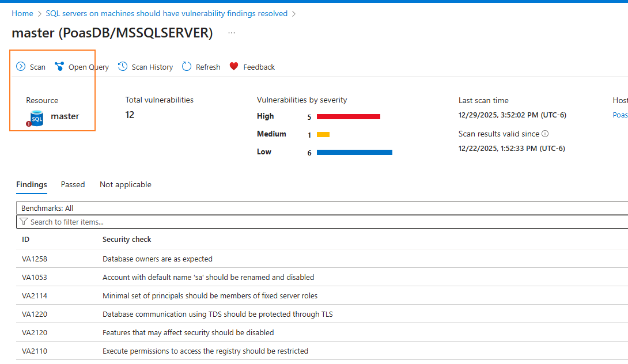
Task: Select the TDS protected through TLS check
Action: (217, 314)
